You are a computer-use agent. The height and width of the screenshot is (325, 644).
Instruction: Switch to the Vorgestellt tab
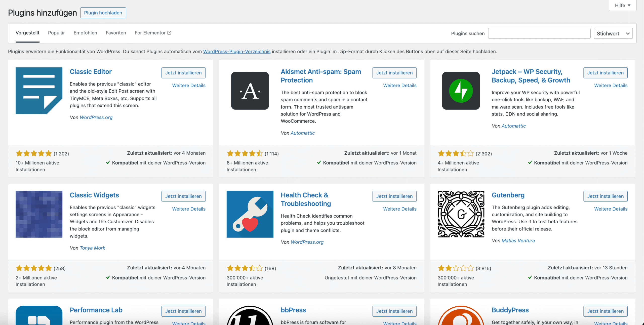click(27, 33)
